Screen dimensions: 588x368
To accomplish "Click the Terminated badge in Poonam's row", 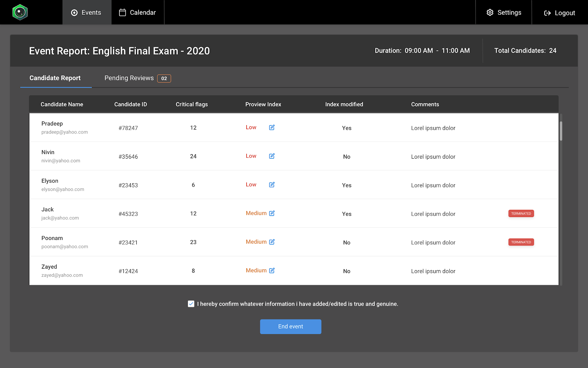I will [x=521, y=242].
